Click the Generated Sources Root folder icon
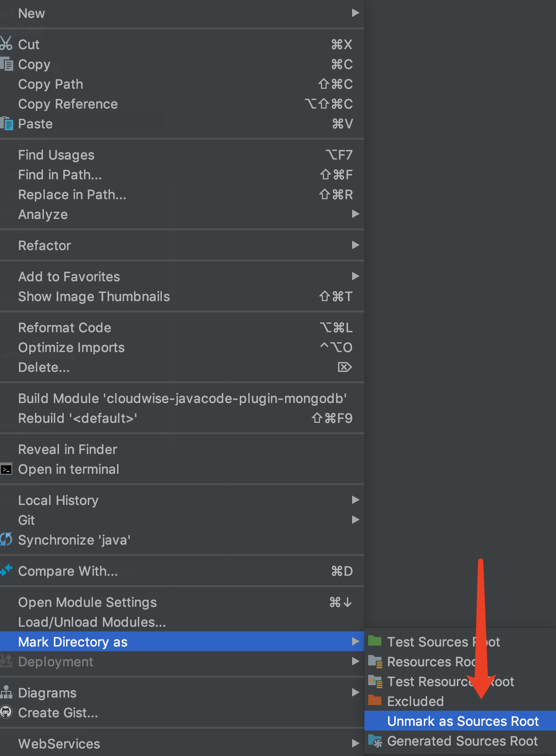 click(375, 741)
